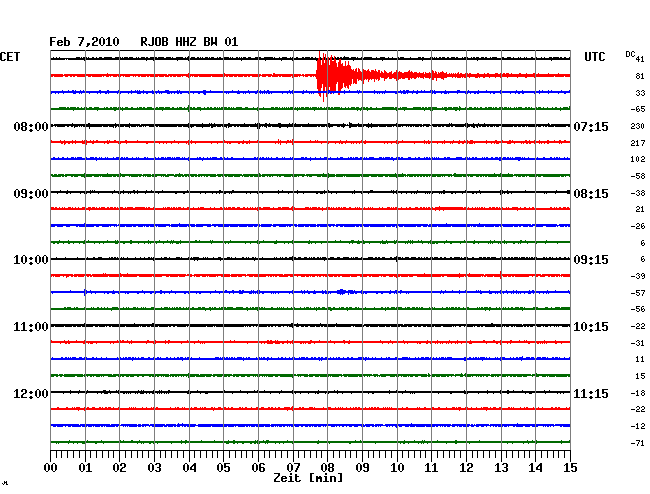This screenshot has height=494, width=650.
Task: Click the DC value 217
Action: [638, 143]
